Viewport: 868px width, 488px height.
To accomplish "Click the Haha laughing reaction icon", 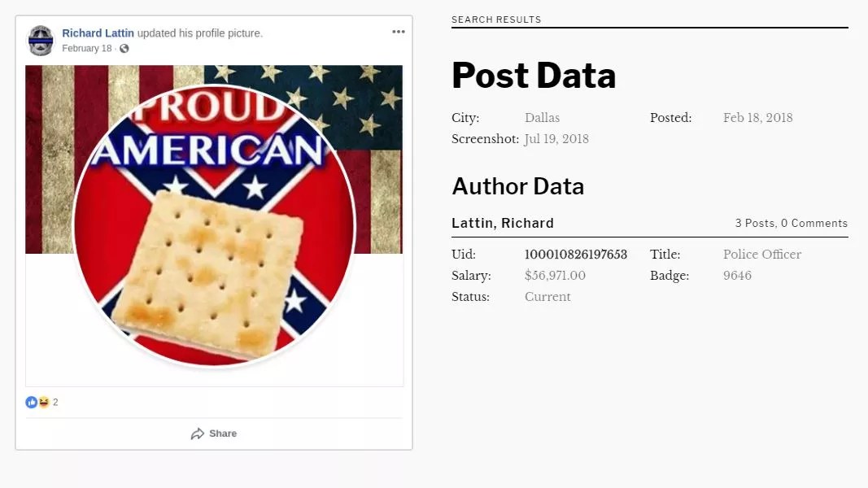I will (x=43, y=402).
